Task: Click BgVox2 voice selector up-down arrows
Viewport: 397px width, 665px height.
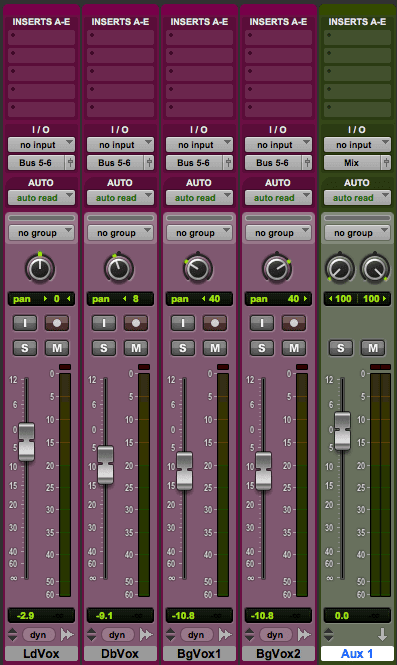Action: 250,634
